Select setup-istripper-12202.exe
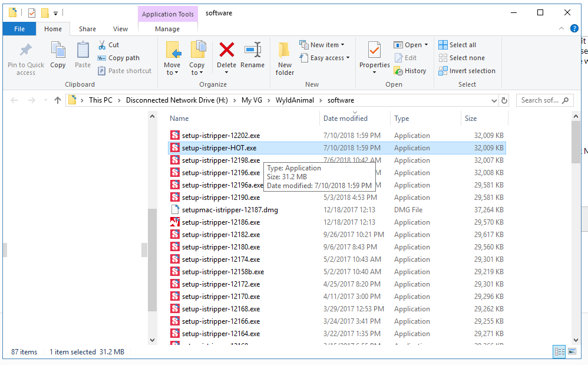The image size is (588, 365). point(337,136)
